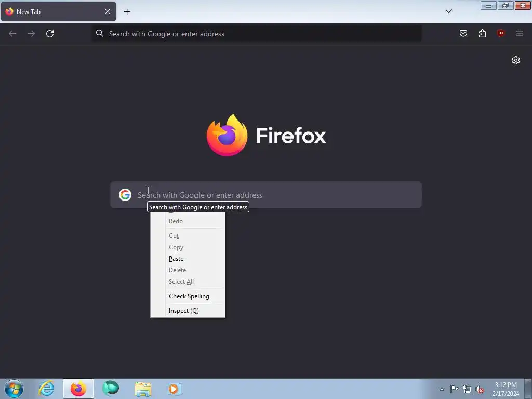The height and width of the screenshot is (399, 532).
Task: Open the Windows Start orb
Action: [x=14, y=389]
